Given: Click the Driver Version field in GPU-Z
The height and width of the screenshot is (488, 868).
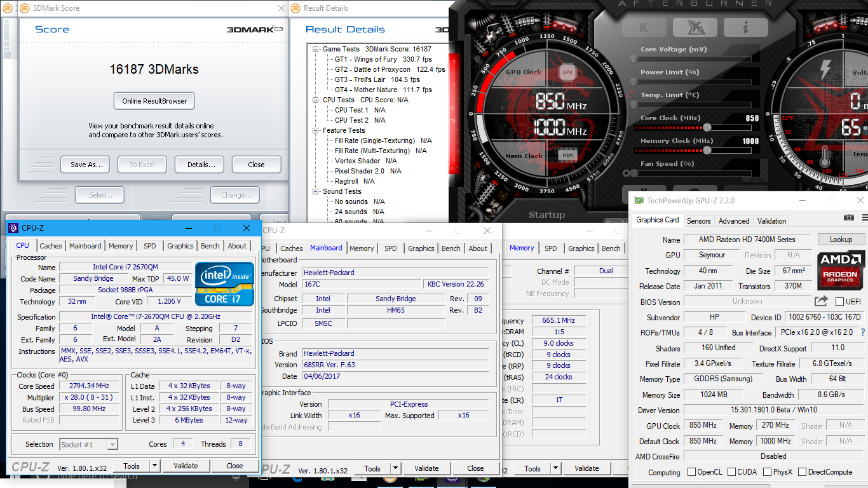Looking at the screenshot, I should tap(773, 410).
